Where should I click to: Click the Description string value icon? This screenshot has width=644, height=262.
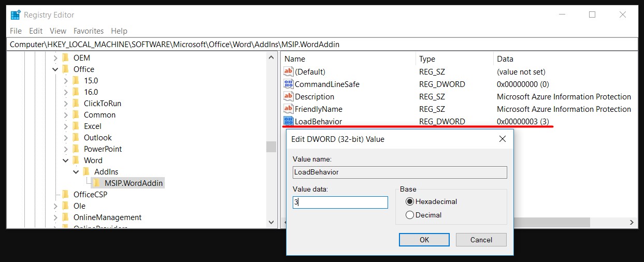[289, 97]
